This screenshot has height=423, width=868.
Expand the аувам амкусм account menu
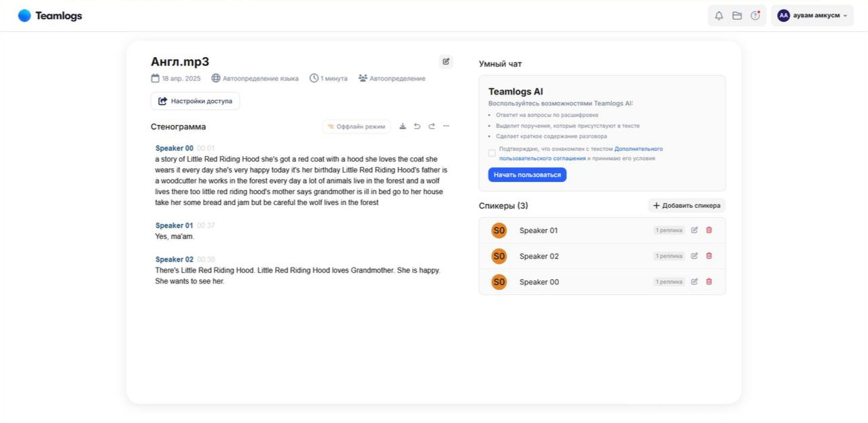point(812,16)
